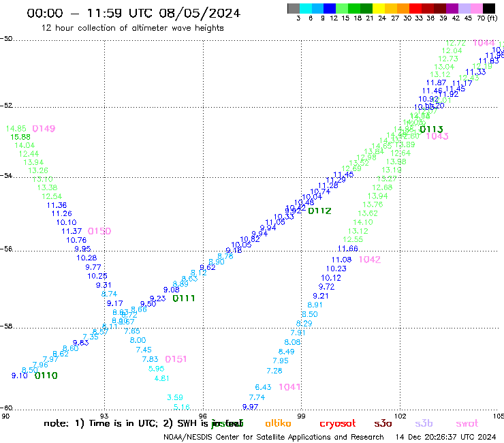Click the date title 08/05/2024
Viewport: 504px width, 443px height.
coord(200,13)
